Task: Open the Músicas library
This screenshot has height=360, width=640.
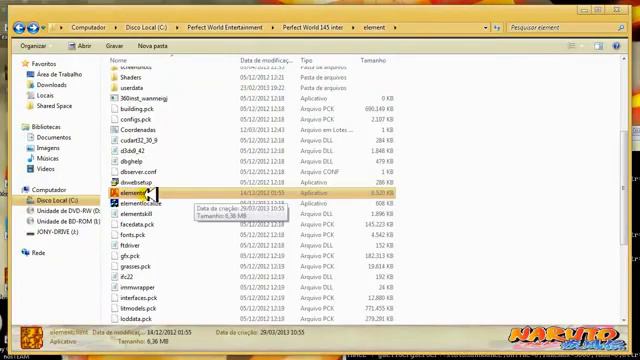Action: [47, 158]
